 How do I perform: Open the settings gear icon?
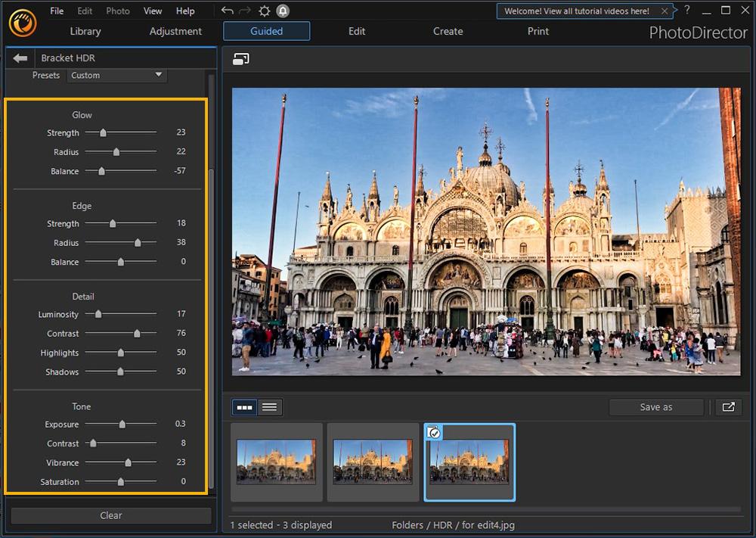263,11
